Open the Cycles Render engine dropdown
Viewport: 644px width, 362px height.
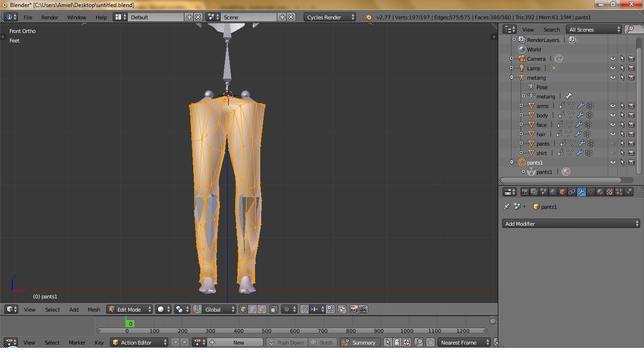330,17
